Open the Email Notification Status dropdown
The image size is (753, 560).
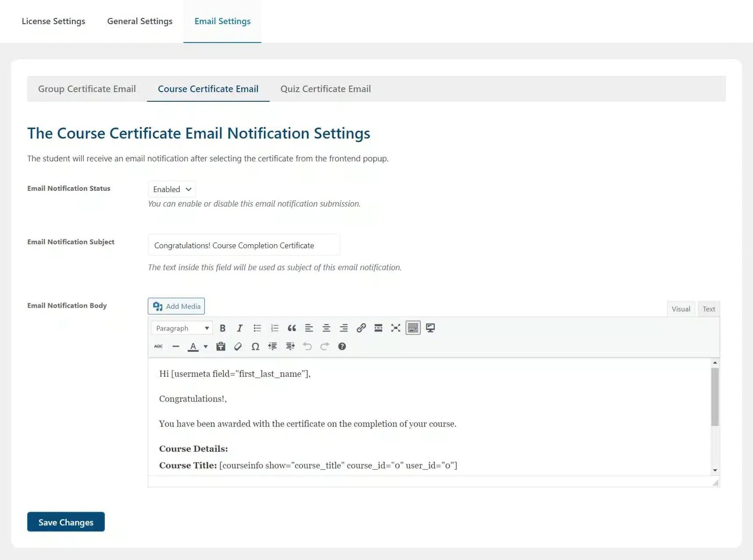tap(172, 189)
